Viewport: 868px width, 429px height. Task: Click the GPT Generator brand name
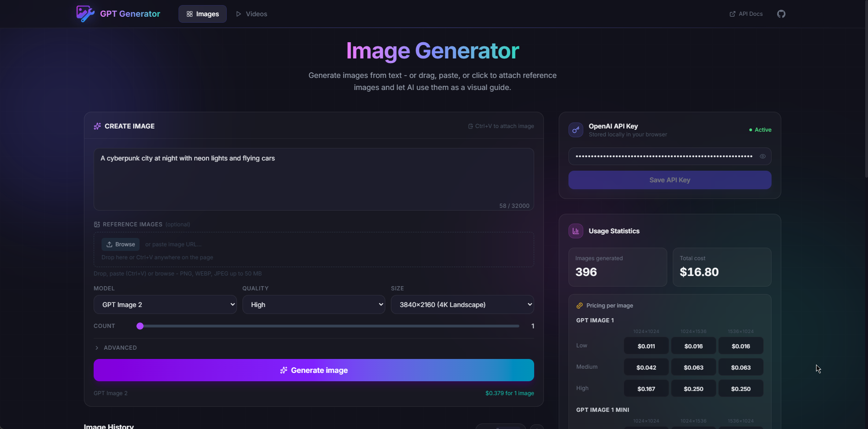coord(130,14)
